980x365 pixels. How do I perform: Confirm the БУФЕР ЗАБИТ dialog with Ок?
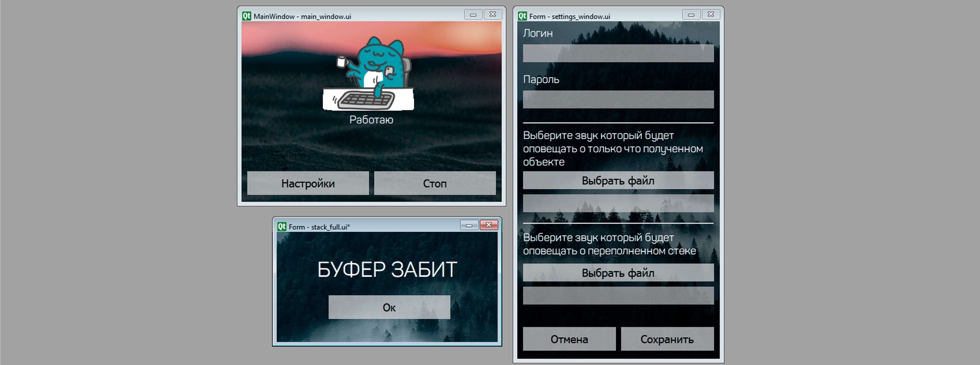(x=389, y=307)
